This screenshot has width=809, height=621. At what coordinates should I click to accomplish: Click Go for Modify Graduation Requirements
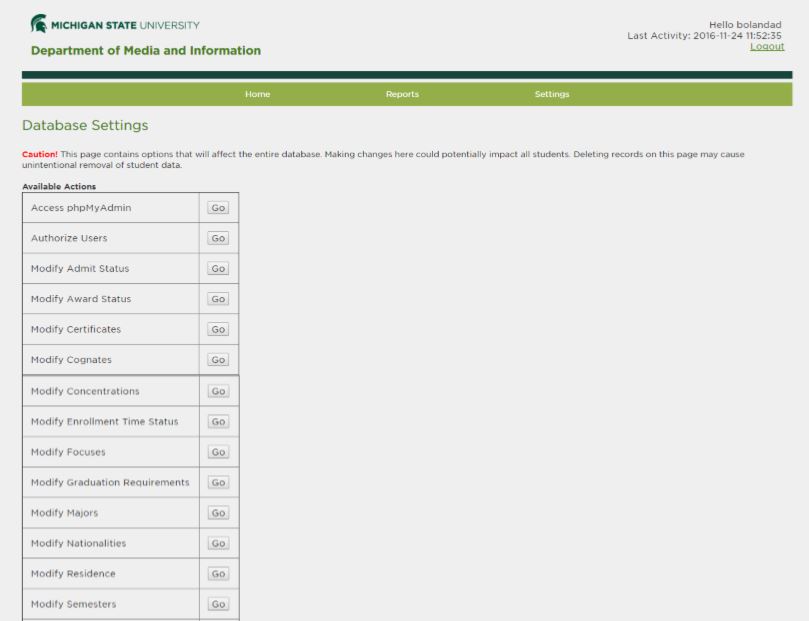click(219, 482)
